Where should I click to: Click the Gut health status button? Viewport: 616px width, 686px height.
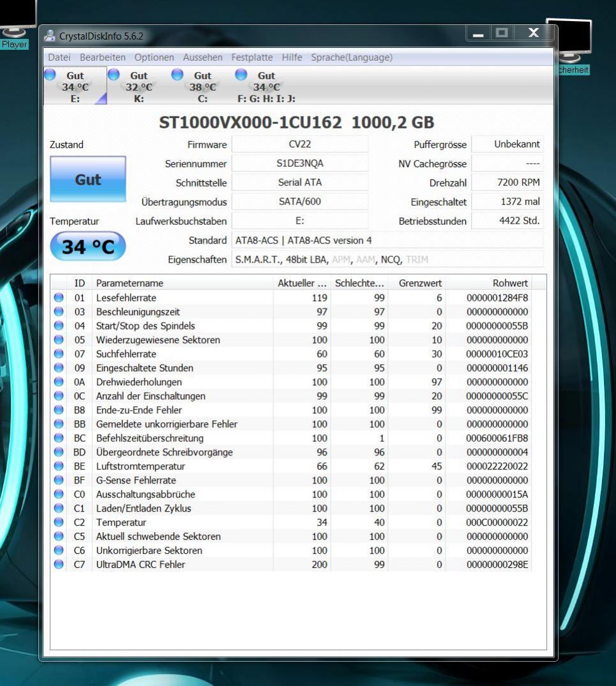88,179
